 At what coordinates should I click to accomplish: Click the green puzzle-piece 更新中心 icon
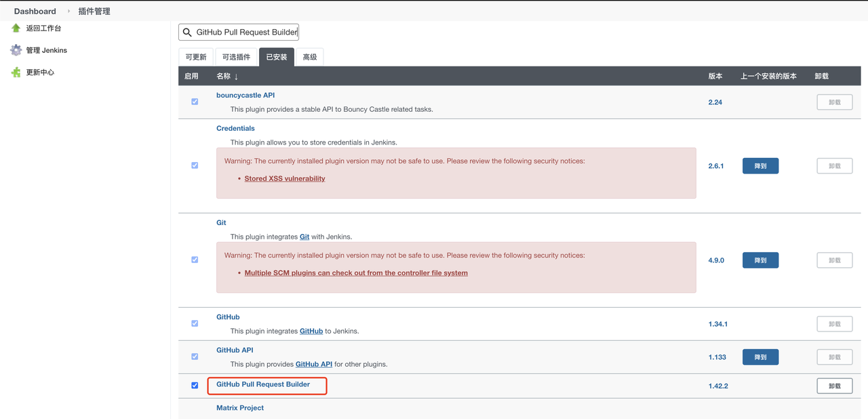click(x=16, y=72)
